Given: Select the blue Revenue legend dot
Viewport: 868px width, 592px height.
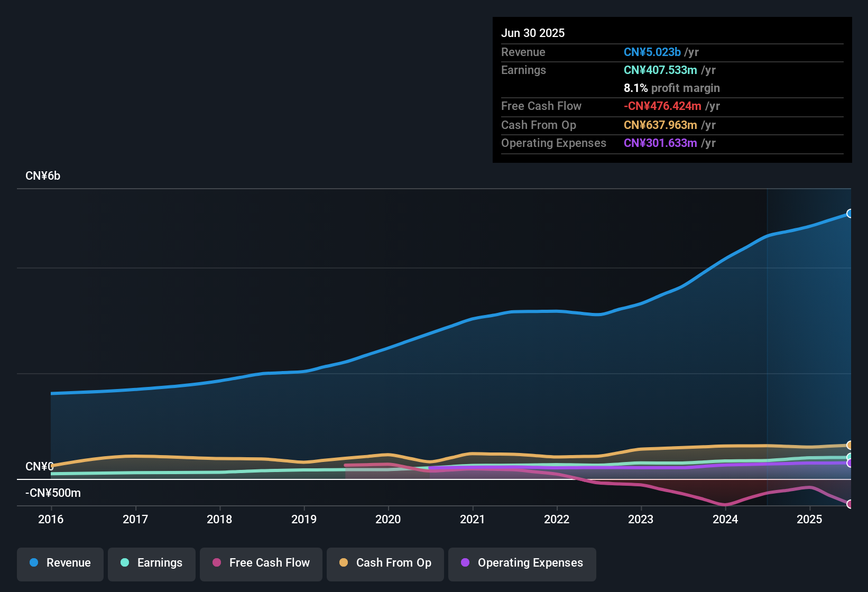Looking at the screenshot, I should point(33,563).
